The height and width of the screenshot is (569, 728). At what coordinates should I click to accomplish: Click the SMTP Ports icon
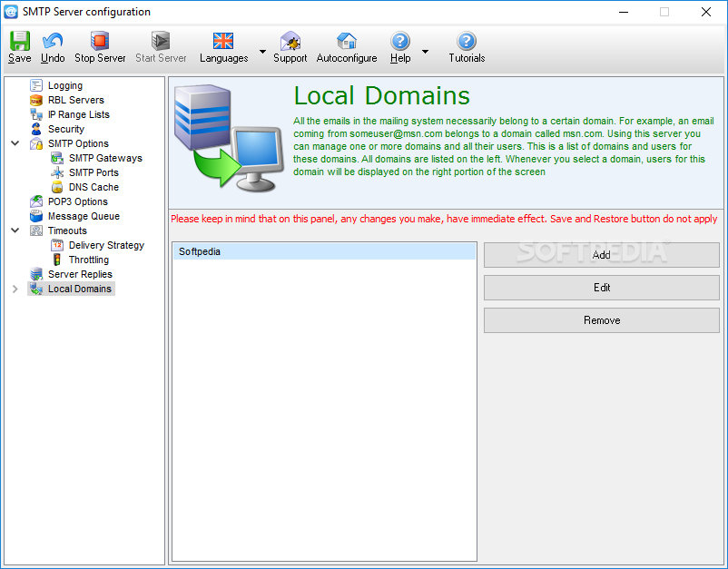tap(57, 172)
